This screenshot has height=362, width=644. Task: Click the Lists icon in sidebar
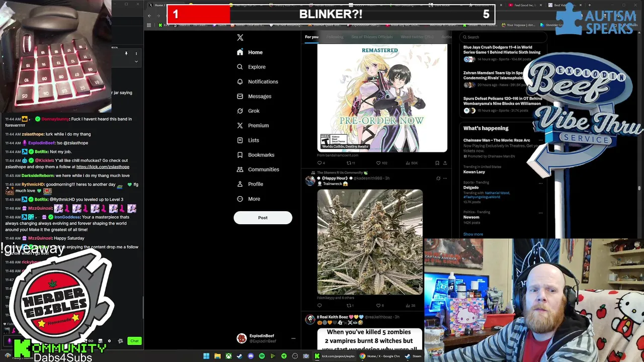click(240, 140)
